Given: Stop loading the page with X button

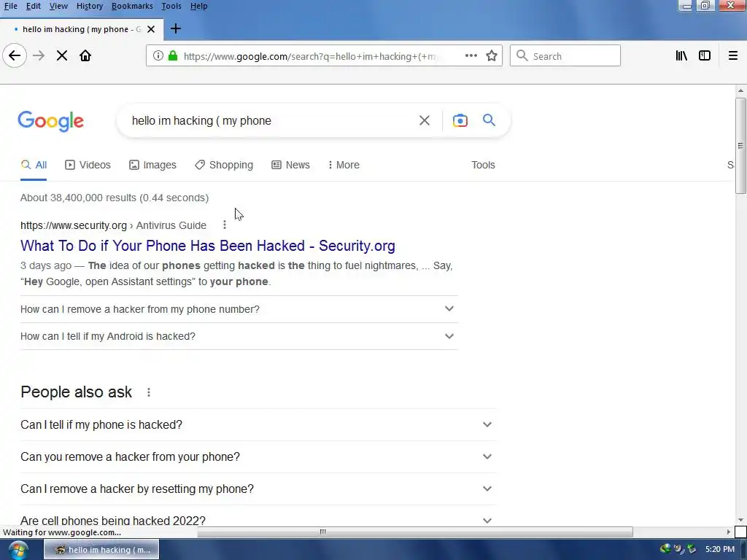Looking at the screenshot, I should (62, 55).
